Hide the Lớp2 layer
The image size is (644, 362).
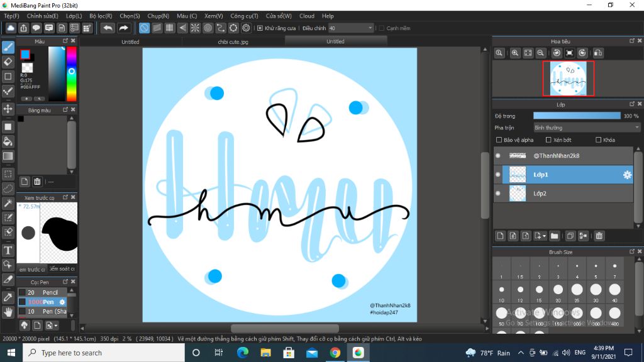click(498, 194)
